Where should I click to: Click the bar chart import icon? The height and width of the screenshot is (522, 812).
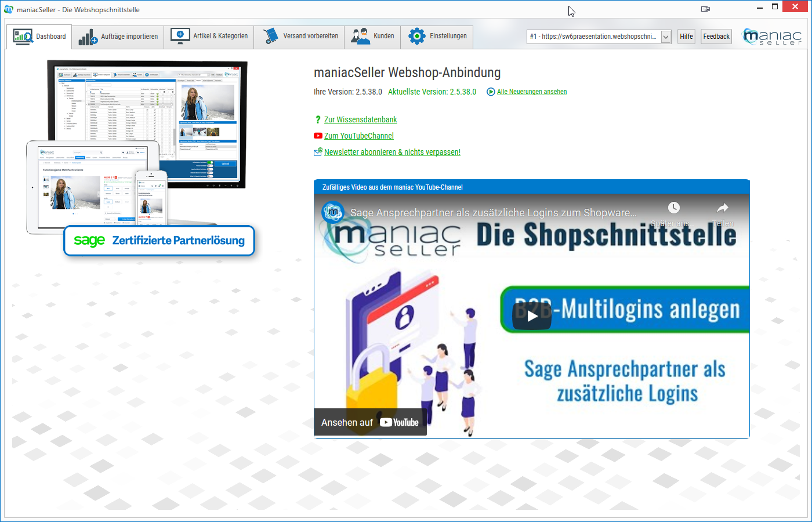[88, 37]
